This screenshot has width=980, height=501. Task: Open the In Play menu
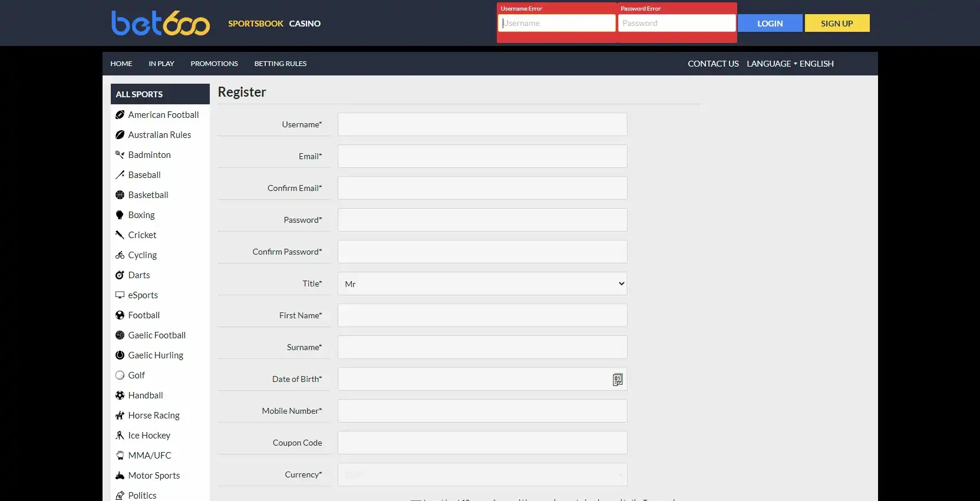tap(161, 64)
